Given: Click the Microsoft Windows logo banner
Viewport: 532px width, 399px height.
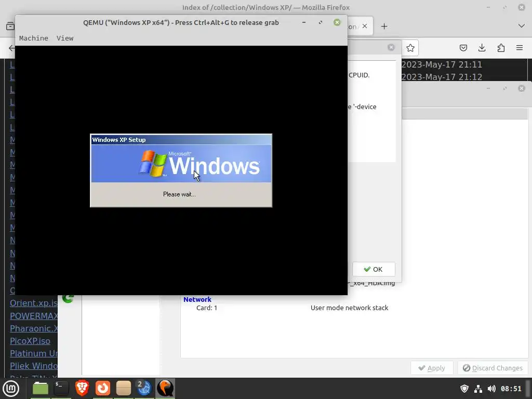Looking at the screenshot, I should 181,164.
